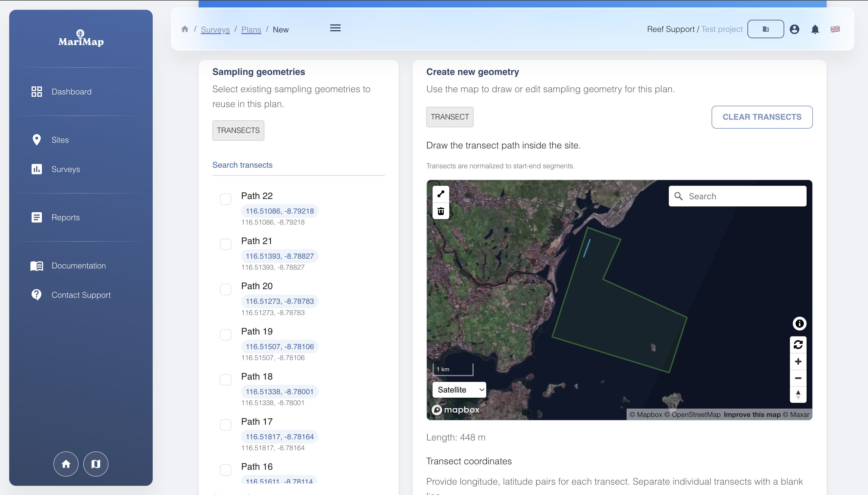
Task: Click the map info icon
Action: tap(799, 323)
